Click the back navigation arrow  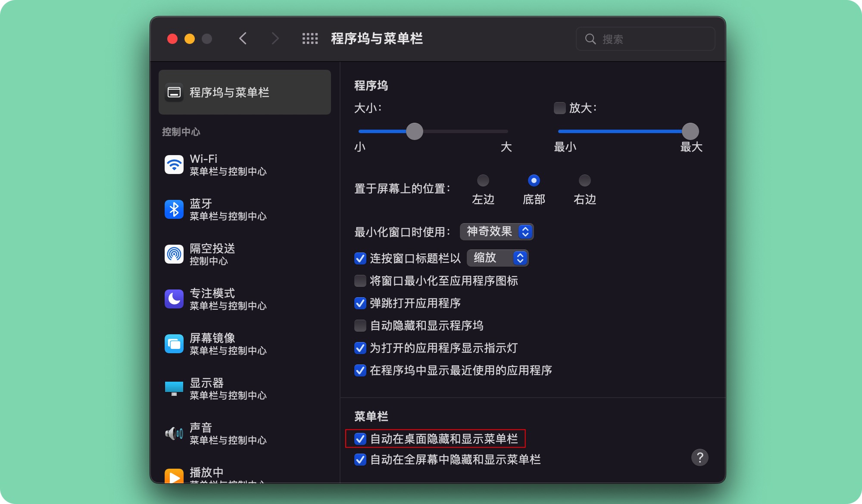click(243, 38)
